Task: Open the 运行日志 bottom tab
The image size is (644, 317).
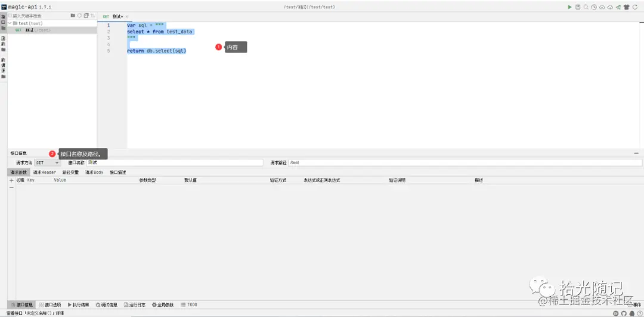Action: (x=135, y=304)
